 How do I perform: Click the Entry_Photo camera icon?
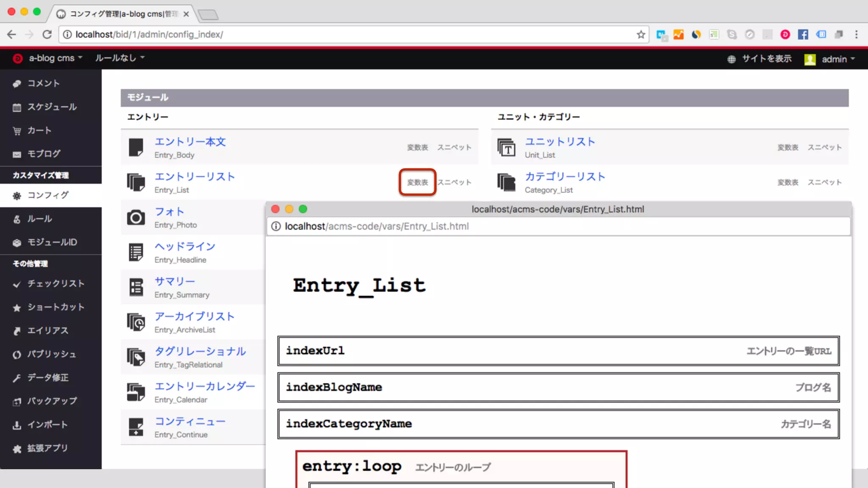point(136,218)
